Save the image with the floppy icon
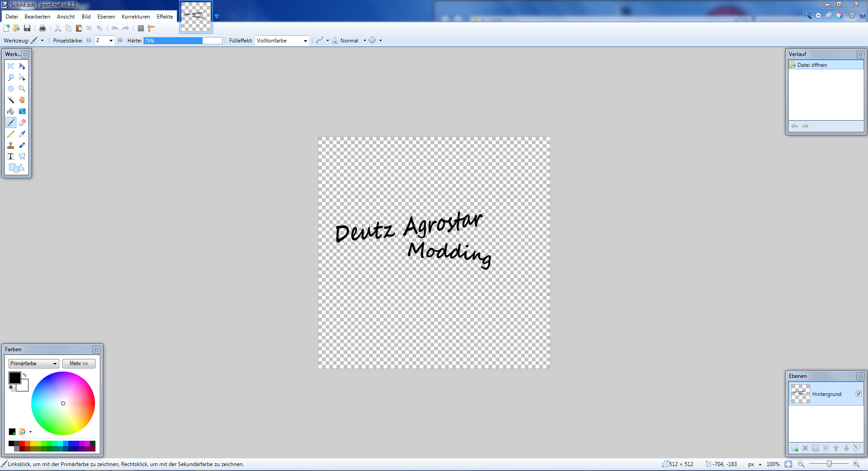868x471 pixels. pyautogui.click(x=27, y=28)
